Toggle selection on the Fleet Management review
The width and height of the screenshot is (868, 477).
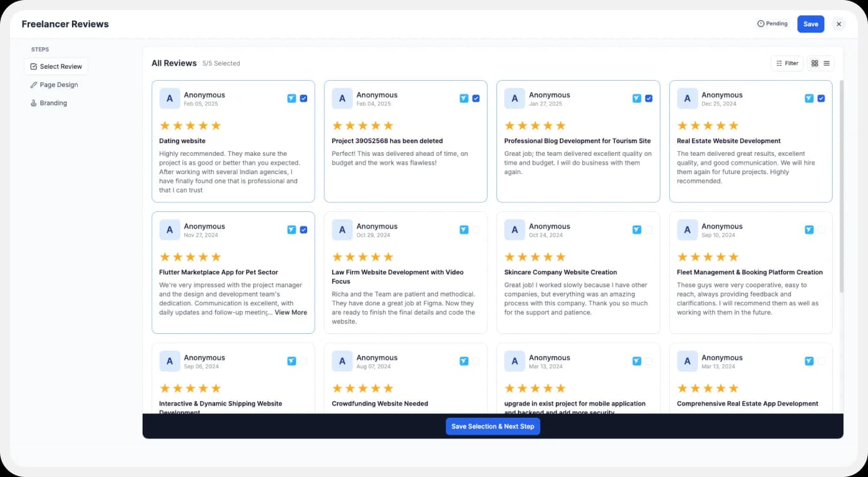pos(821,230)
